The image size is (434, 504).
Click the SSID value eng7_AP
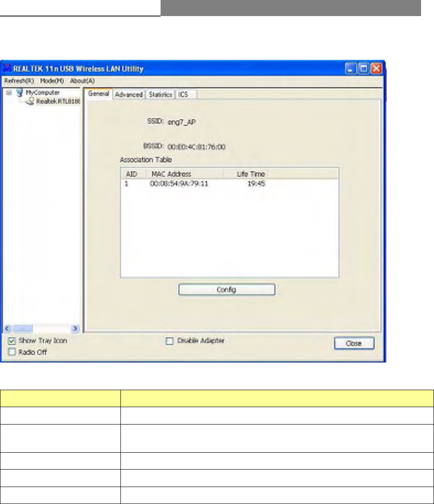182,122
